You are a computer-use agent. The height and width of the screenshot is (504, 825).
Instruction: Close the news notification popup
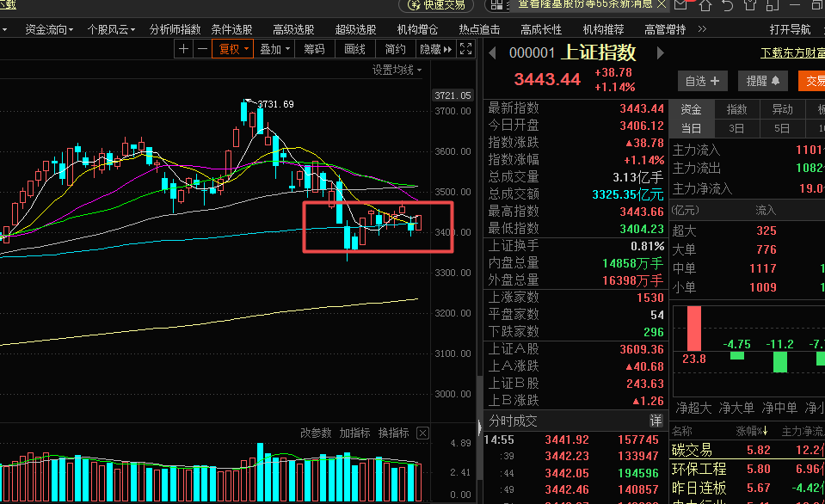pos(662,4)
